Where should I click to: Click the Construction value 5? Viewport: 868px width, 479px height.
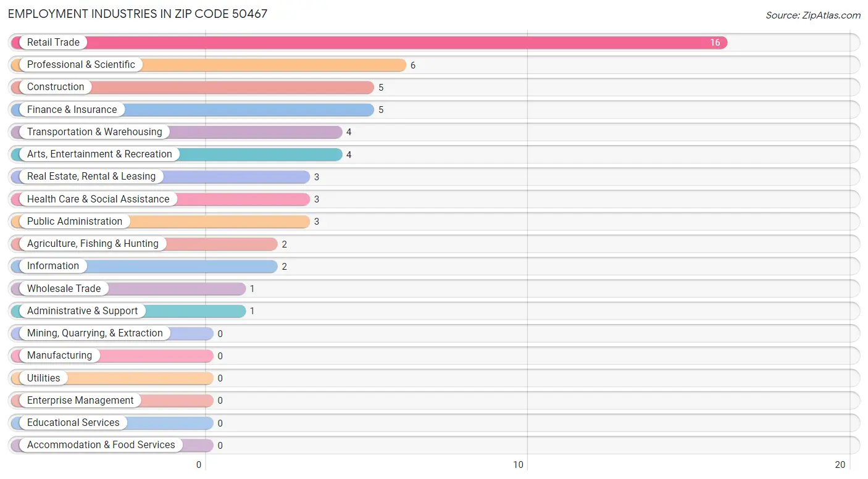[381, 88]
